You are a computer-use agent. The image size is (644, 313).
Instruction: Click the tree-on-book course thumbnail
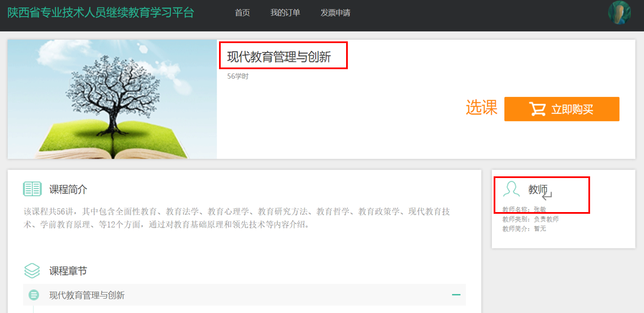(x=112, y=99)
